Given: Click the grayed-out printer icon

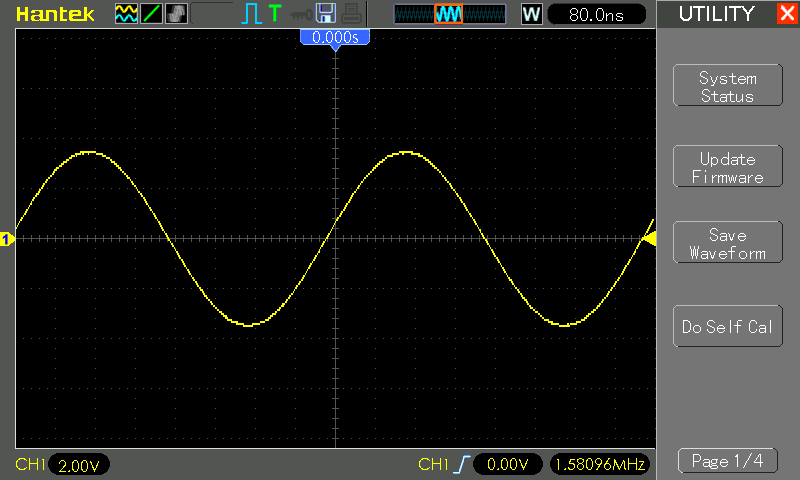Looking at the screenshot, I should [349, 14].
